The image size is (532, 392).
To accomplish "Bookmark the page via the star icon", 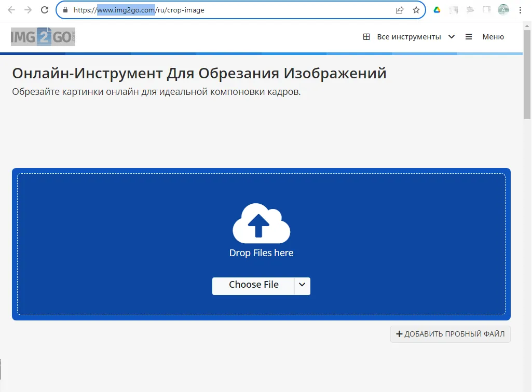I will click(x=416, y=9).
